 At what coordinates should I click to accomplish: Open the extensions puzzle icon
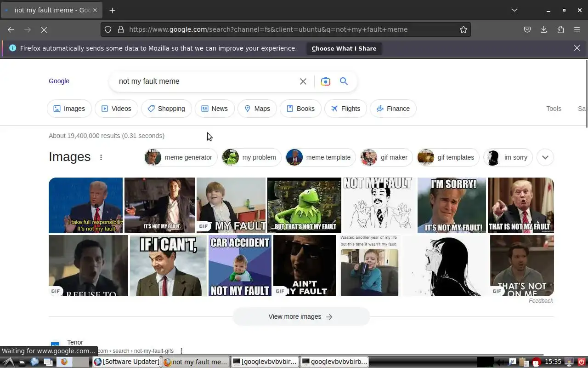pyautogui.click(x=560, y=29)
